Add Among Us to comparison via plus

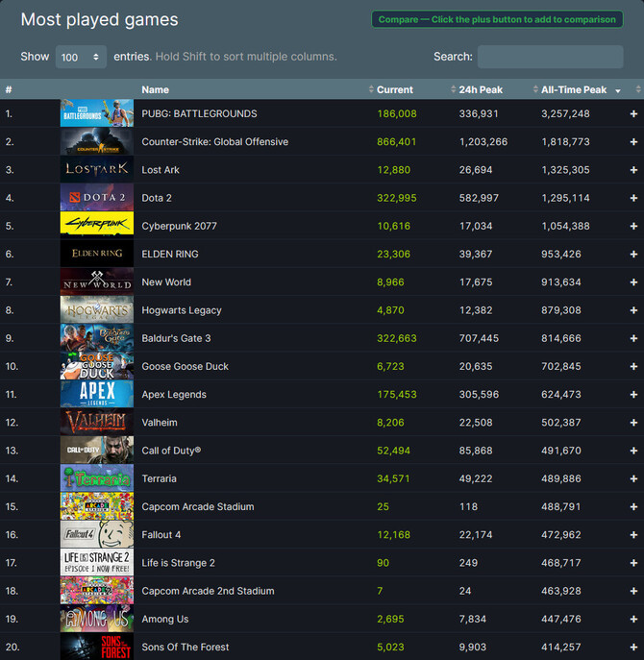coord(633,620)
